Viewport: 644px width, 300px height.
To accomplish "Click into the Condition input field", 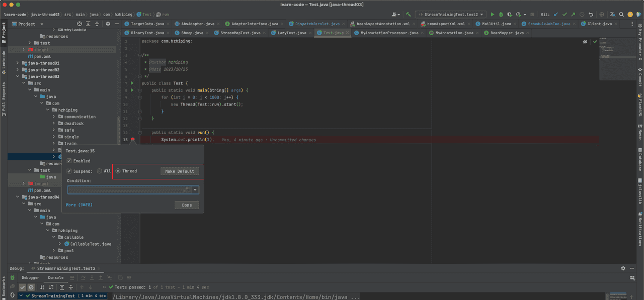I will (126, 190).
